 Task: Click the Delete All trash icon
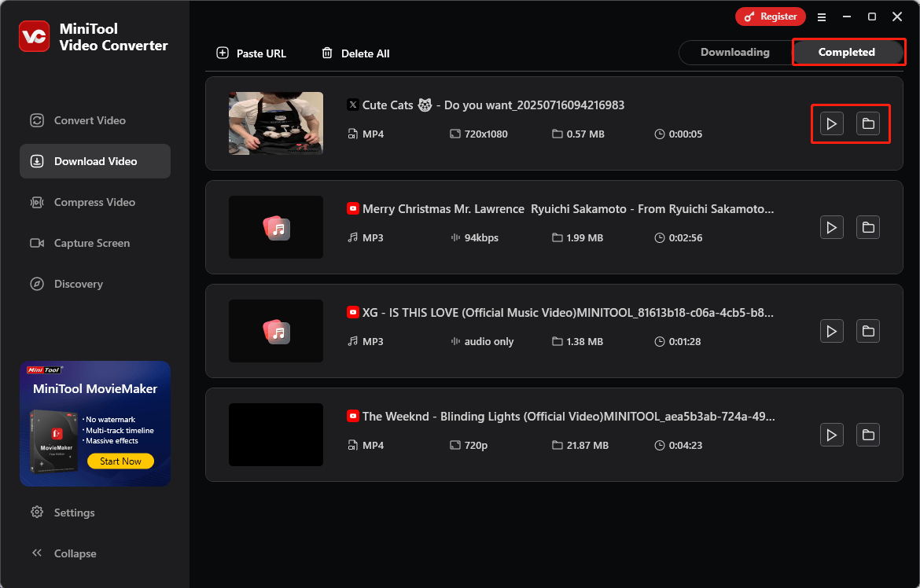[327, 53]
